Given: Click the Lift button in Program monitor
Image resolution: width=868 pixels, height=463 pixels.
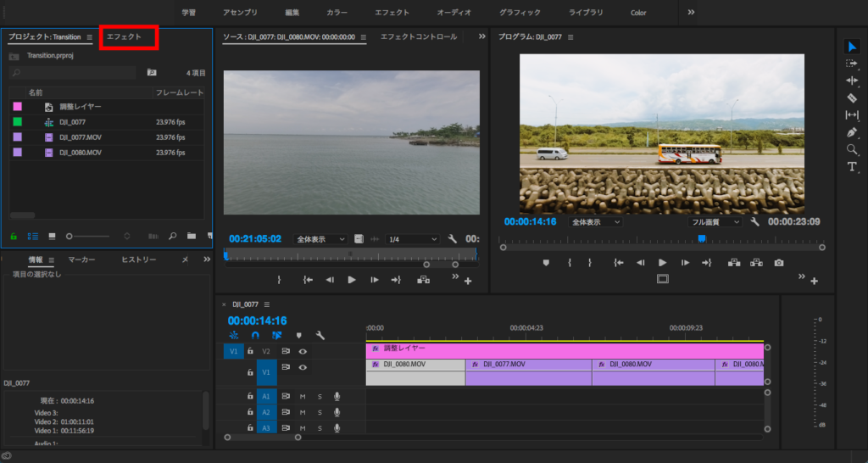Looking at the screenshot, I should click(x=734, y=263).
